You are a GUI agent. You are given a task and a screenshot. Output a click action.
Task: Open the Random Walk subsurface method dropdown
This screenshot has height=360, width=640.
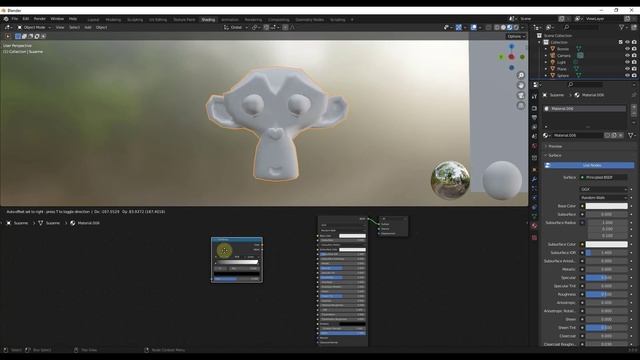coord(604,198)
